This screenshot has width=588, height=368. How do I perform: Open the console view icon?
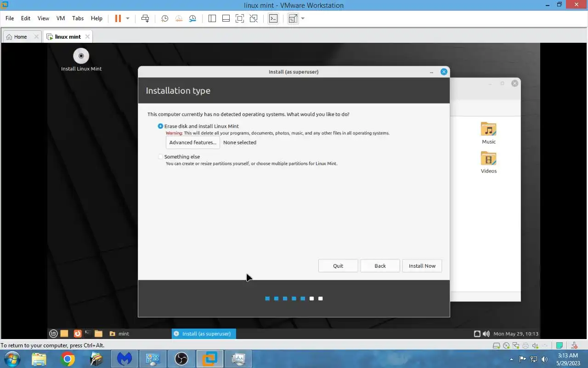click(x=273, y=18)
